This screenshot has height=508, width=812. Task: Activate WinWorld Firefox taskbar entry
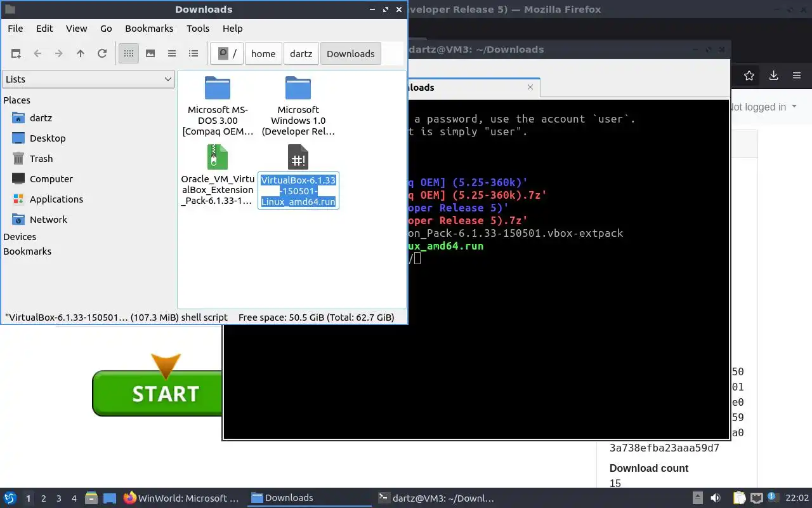pos(181,498)
